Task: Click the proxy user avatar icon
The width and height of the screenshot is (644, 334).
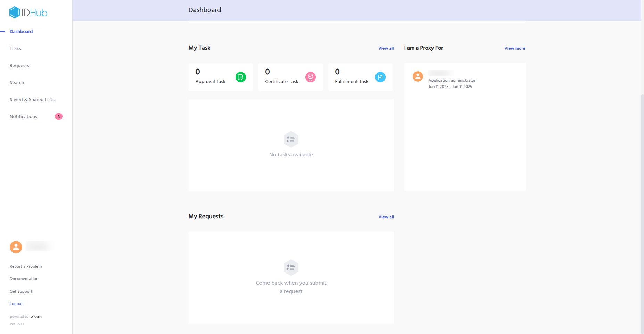Action: tap(418, 76)
